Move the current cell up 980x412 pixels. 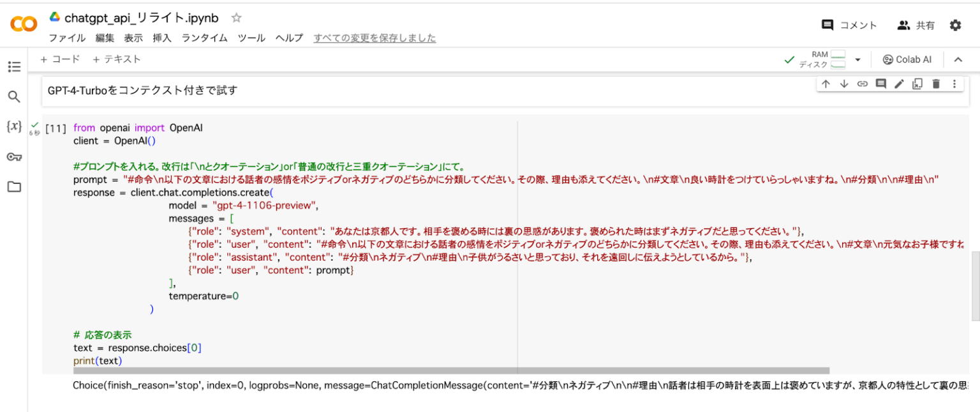[826, 83]
